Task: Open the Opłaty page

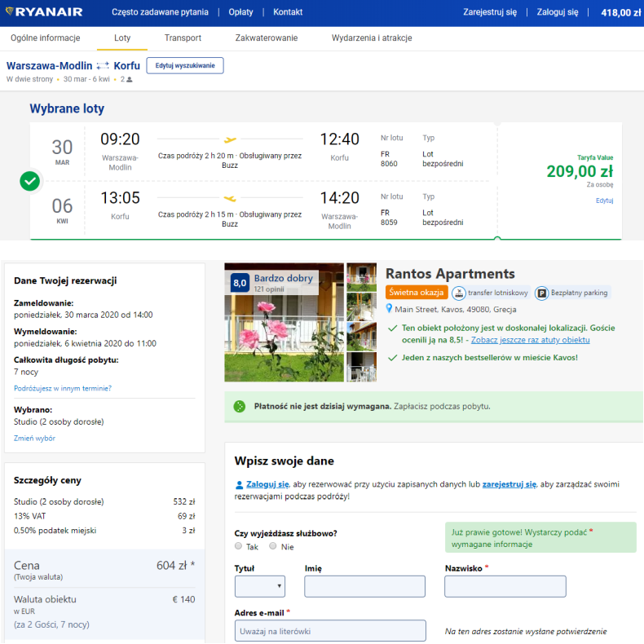Action: pyautogui.click(x=240, y=12)
